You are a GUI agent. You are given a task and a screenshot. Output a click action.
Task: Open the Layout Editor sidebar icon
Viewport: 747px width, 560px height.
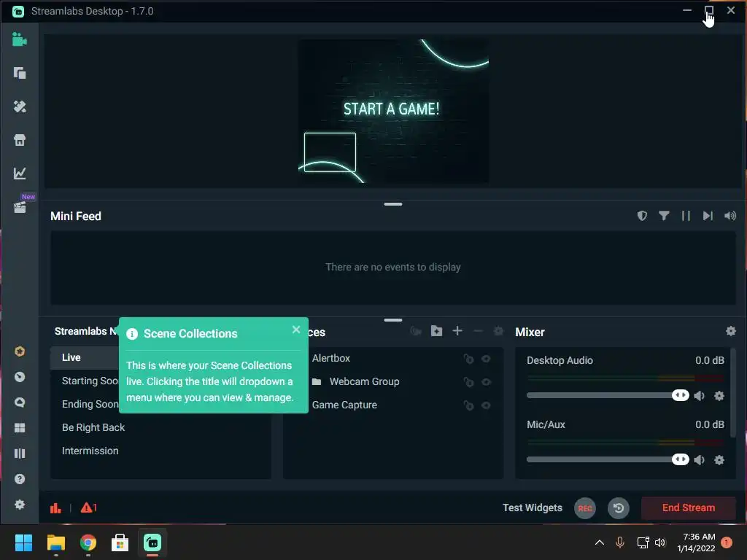point(20,73)
